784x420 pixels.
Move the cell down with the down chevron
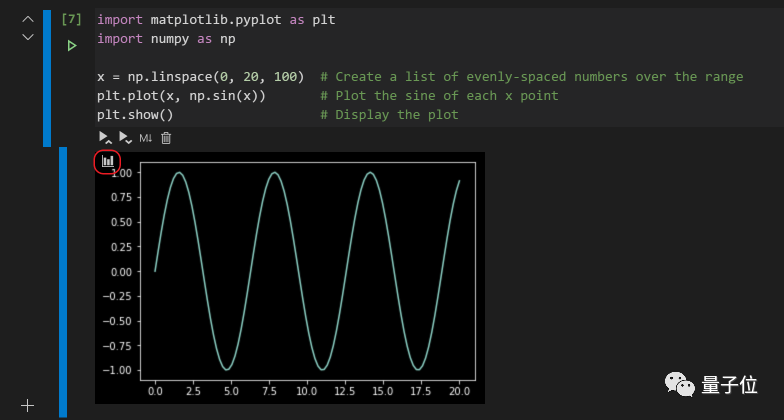point(28,37)
